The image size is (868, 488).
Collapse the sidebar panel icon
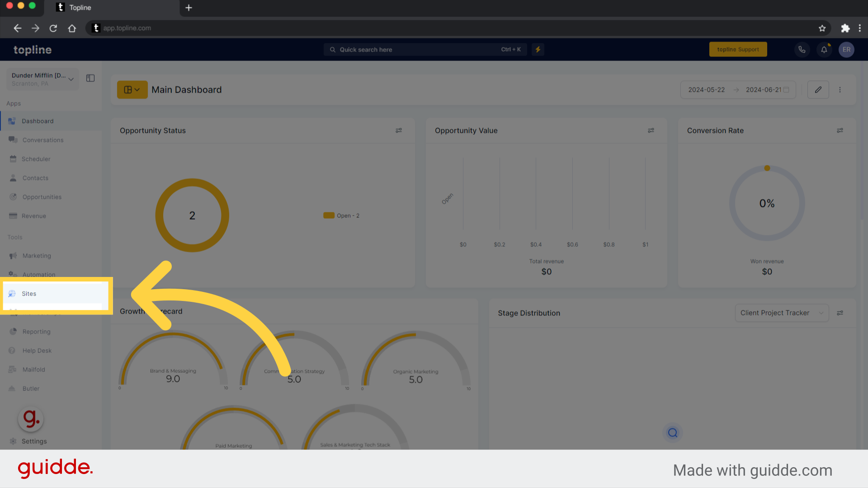(x=90, y=78)
